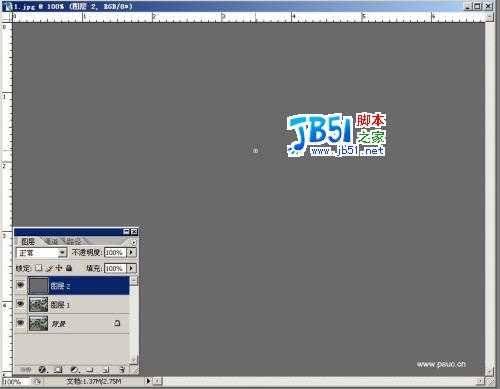Click the delete layer trash icon
The width and height of the screenshot is (500, 389).
pos(122,369)
